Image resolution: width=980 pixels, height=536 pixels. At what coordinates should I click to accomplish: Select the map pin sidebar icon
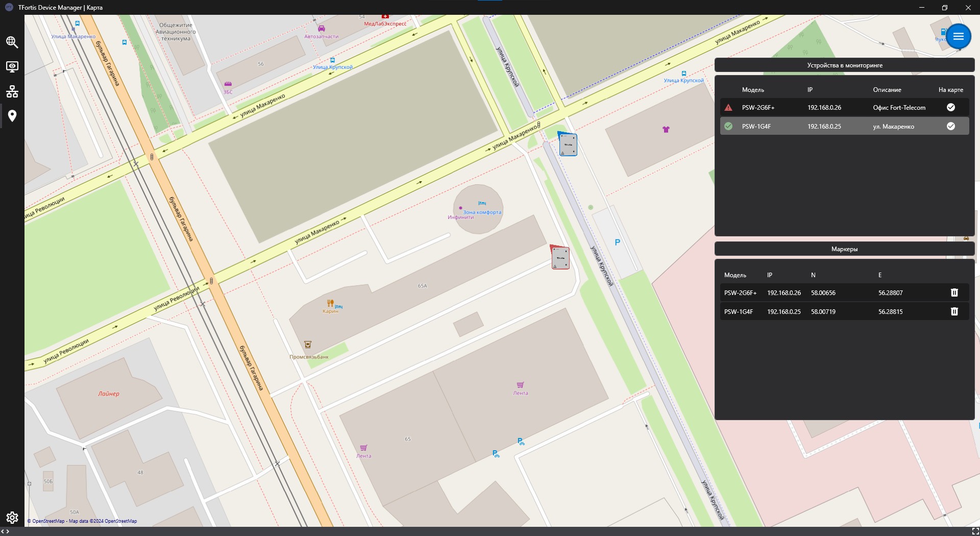click(x=12, y=116)
